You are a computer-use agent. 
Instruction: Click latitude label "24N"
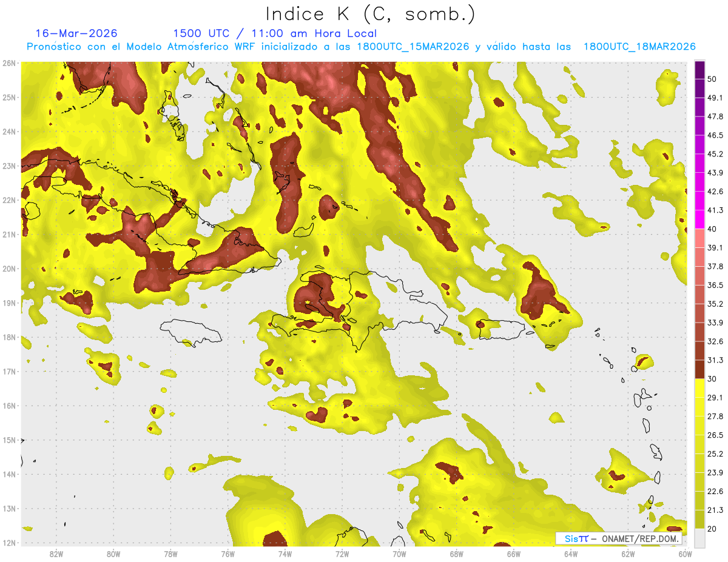point(9,132)
